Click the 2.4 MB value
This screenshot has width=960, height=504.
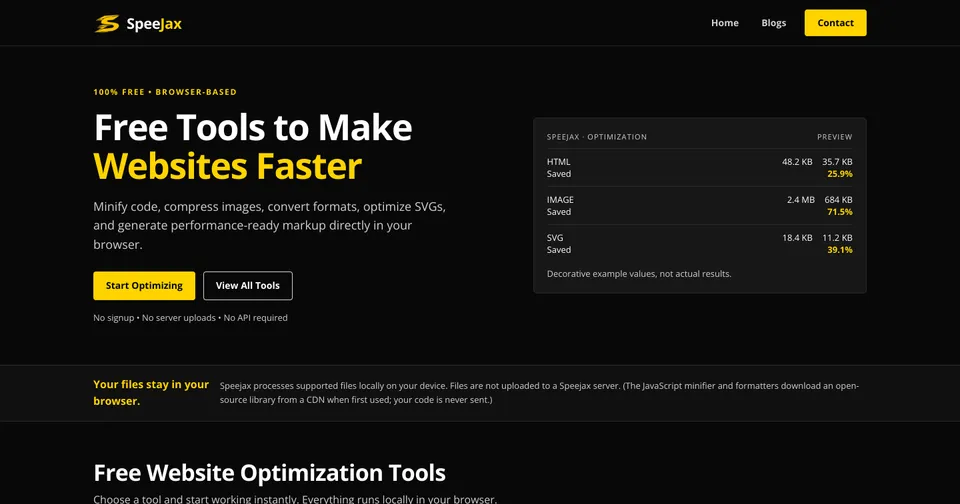click(x=801, y=200)
